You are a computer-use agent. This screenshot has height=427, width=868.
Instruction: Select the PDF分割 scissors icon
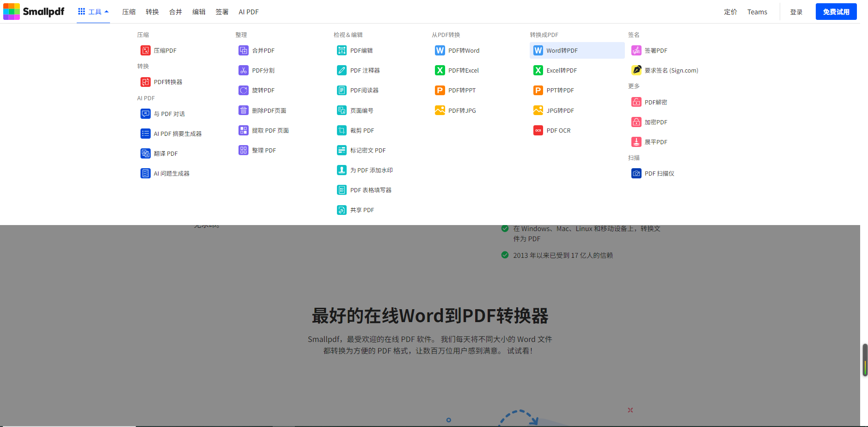244,70
